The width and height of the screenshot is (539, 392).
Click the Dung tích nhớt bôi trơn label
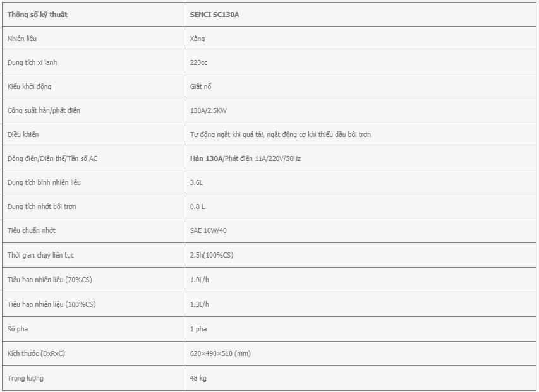[x=42, y=206]
